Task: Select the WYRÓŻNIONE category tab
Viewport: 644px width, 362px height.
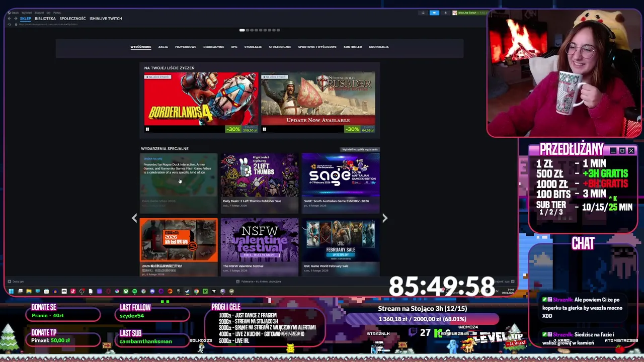Action: [x=141, y=47]
